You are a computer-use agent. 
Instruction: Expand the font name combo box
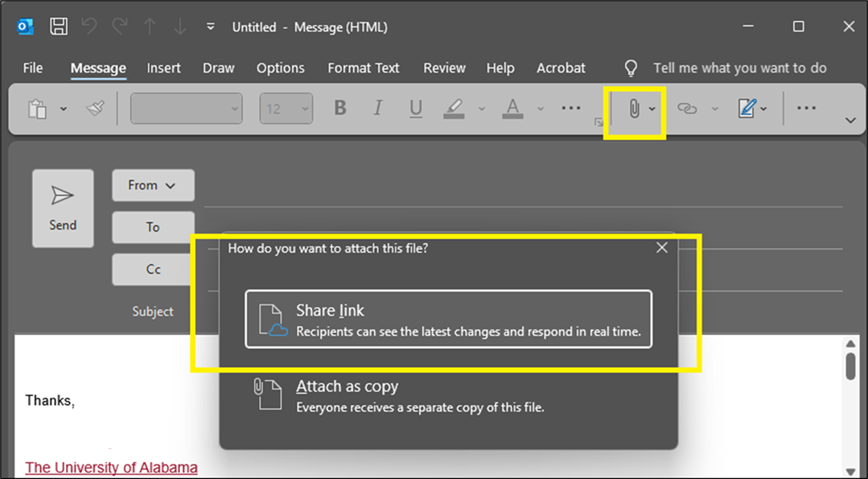tap(235, 109)
